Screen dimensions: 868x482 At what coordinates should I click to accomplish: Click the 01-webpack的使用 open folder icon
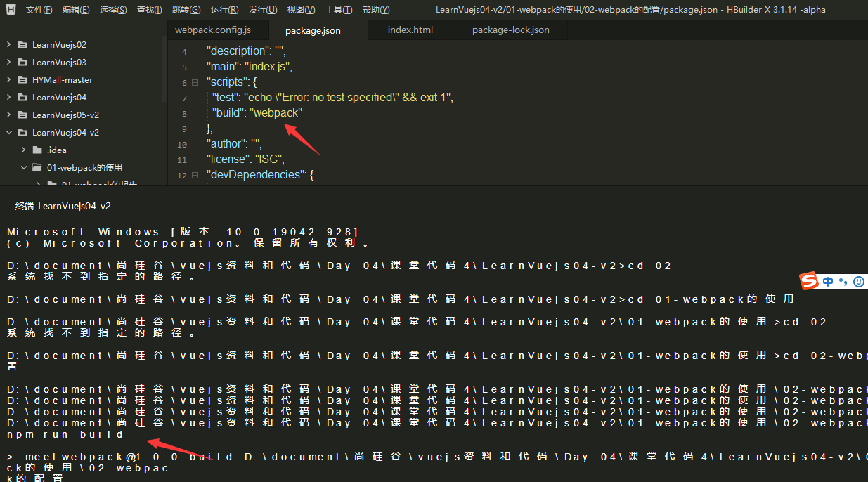(37, 167)
